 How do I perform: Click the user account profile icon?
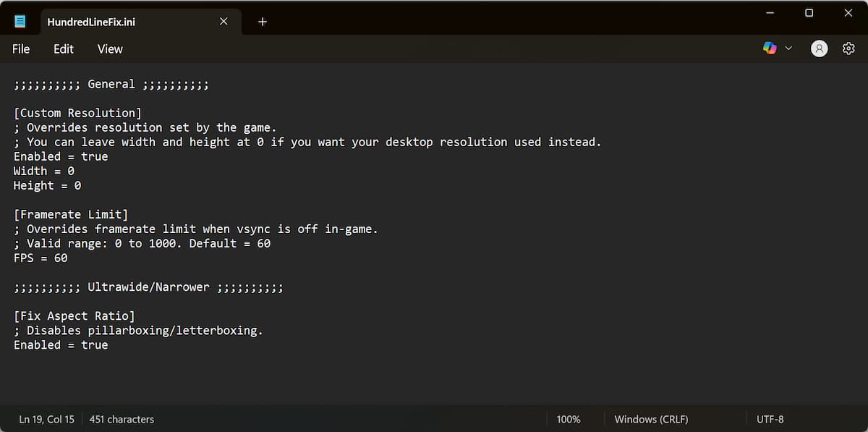[x=819, y=48]
